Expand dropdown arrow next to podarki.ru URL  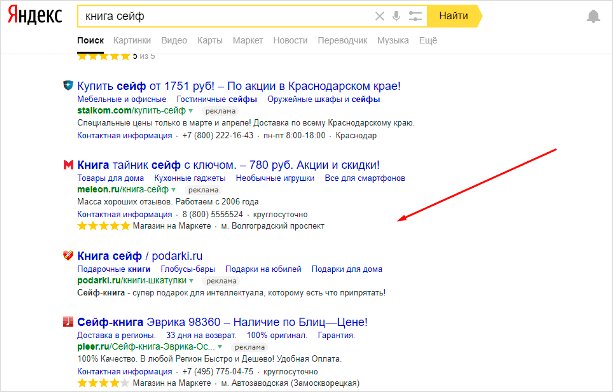tap(191, 281)
